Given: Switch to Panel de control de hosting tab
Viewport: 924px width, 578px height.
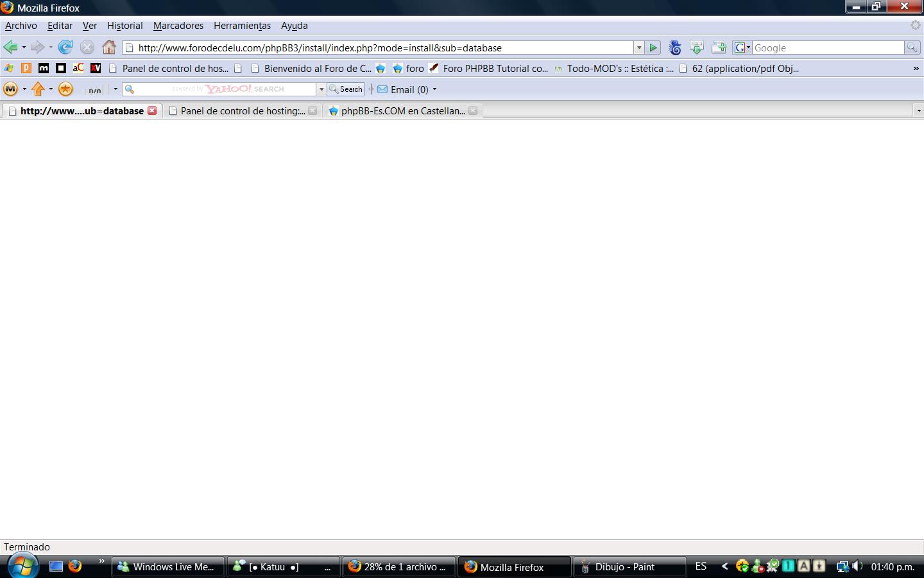Looking at the screenshot, I should point(242,110).
